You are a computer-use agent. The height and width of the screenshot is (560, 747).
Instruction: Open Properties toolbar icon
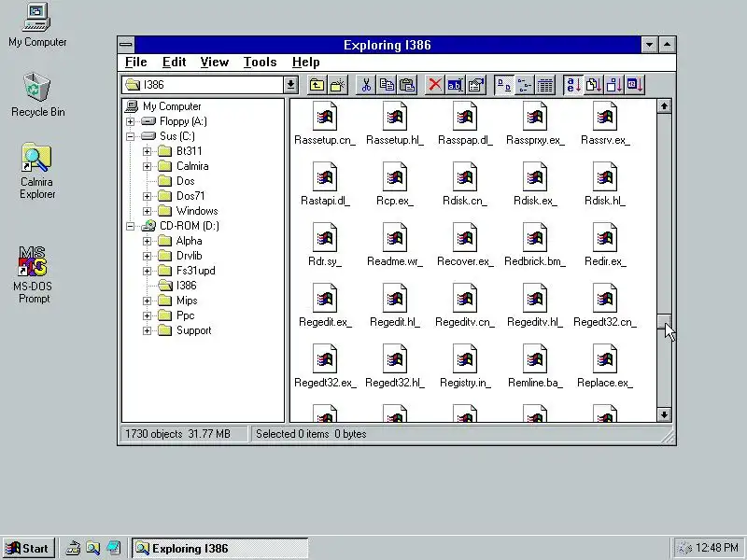point(475,85)
